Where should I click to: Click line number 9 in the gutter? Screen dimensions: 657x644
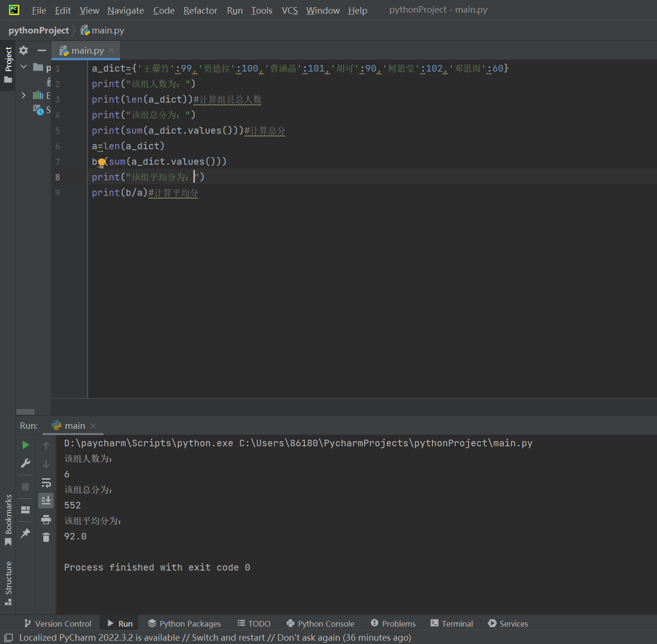coord(57,193)
